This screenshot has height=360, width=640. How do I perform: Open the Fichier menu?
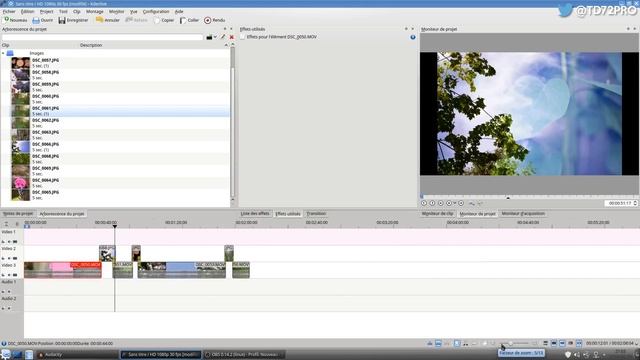click(9, 12)
